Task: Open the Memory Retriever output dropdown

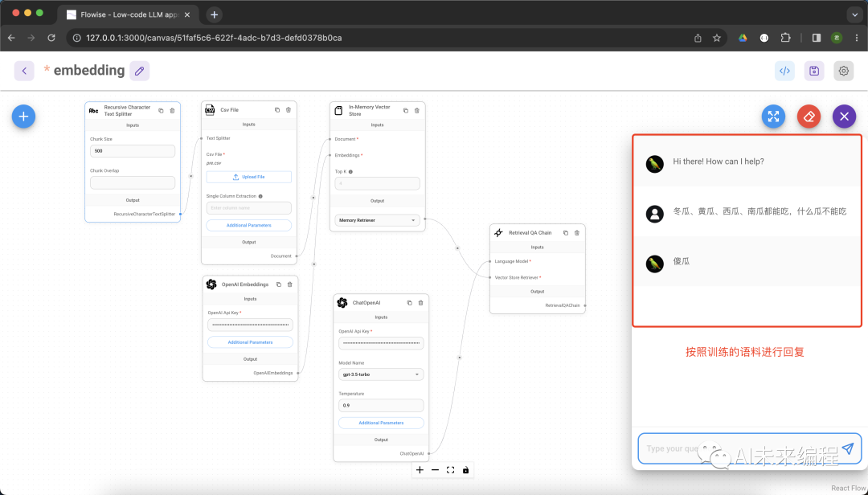Action: [x=378, y=220]
